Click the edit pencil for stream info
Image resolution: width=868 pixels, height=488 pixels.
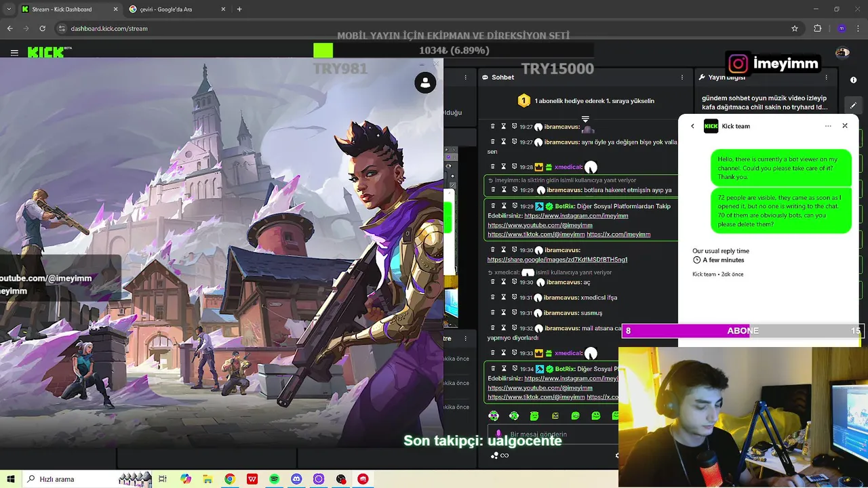pos(853,105)
